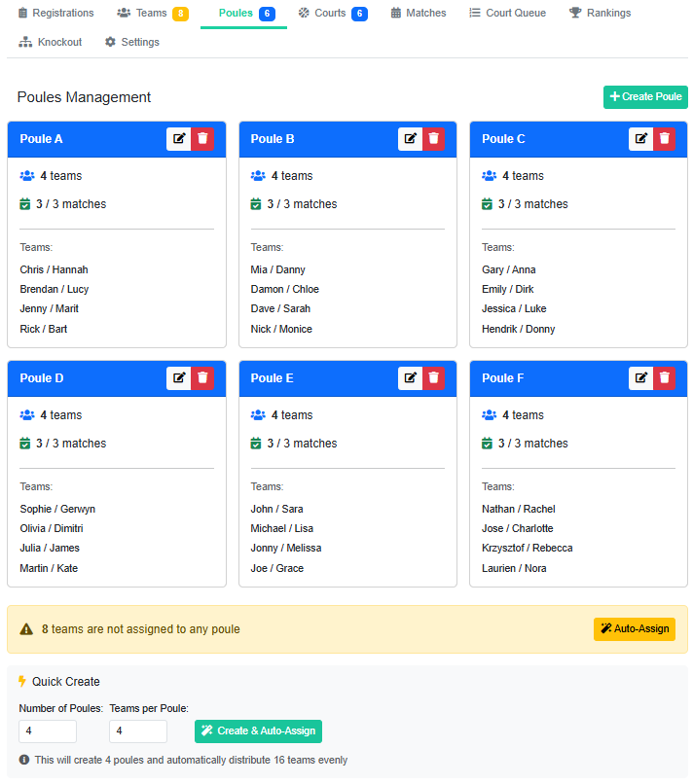
Task: Edit Poule F using the pencil icon
Action: (640, 378)
